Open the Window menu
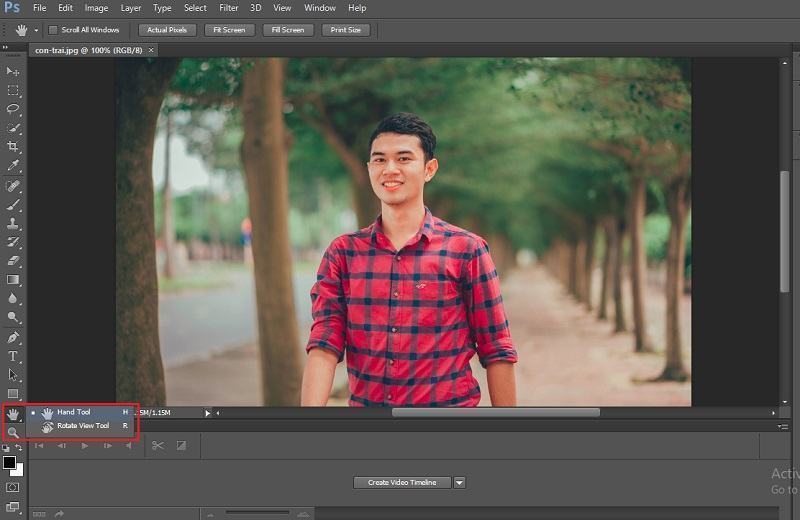Viewport: 800px width, 520px height. pos(320,8)
